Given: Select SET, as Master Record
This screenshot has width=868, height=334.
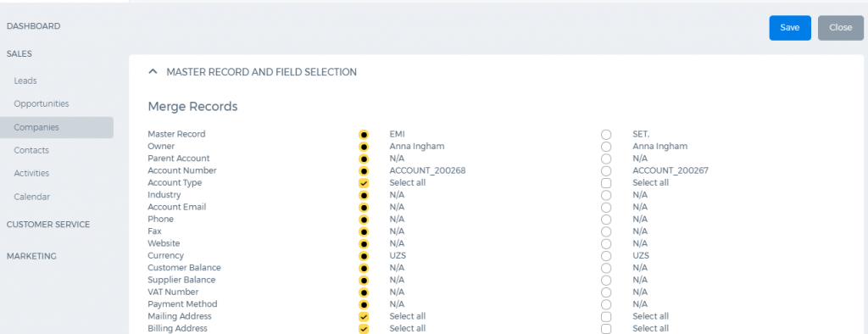Looking at the screenshot, I should 606,135.
